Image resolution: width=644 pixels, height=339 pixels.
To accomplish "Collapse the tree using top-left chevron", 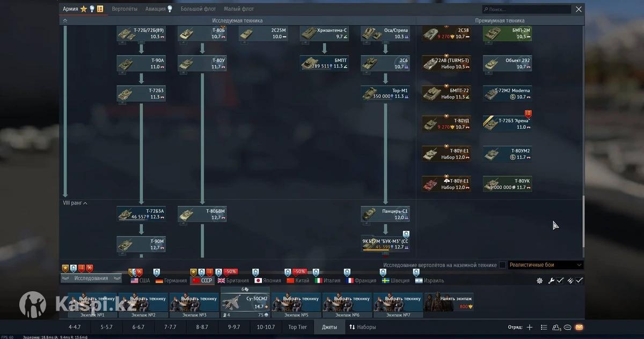I will (x=65, y=20).
